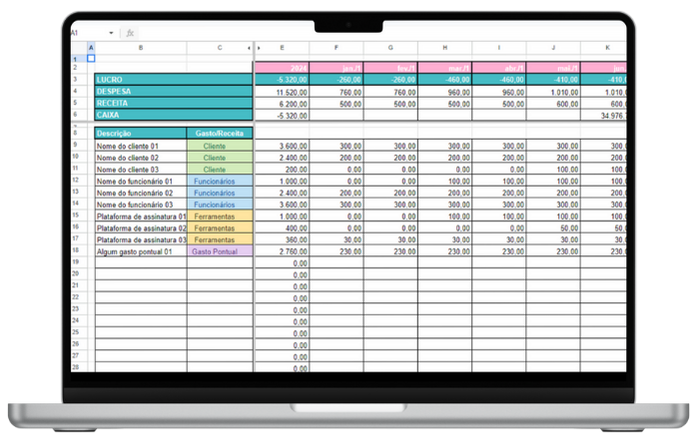Select Algum gasto pontual 01 cell

(141, 252)
